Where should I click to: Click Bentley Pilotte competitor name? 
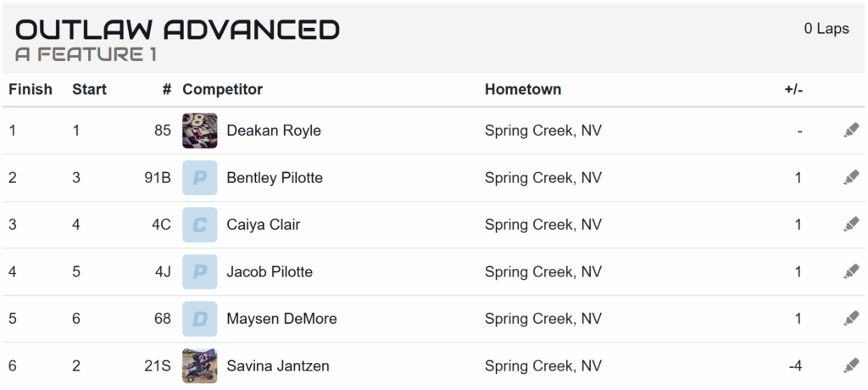coord(275,178)
